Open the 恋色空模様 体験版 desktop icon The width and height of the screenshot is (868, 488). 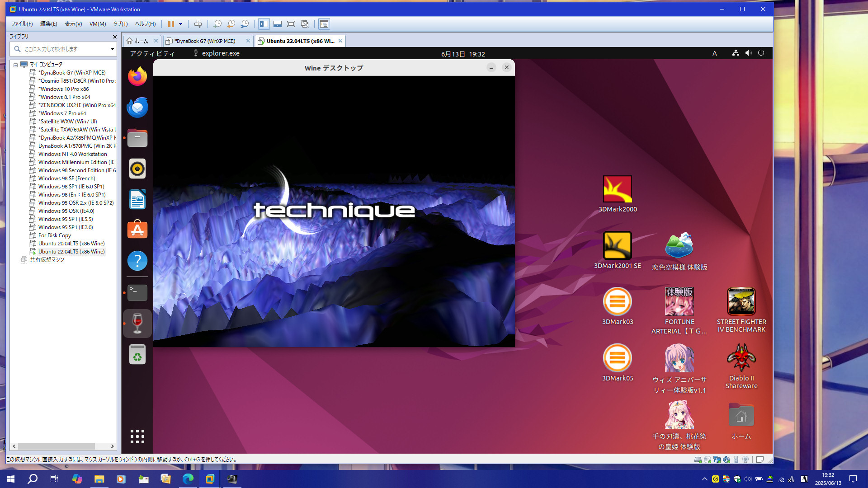[x=679, y=251]
